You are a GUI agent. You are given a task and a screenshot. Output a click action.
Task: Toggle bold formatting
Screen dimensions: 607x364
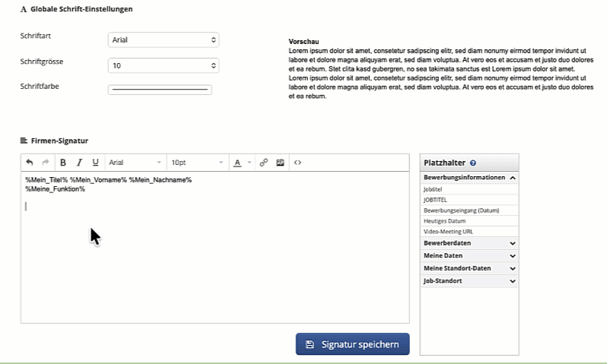click(x=63, y=163)
